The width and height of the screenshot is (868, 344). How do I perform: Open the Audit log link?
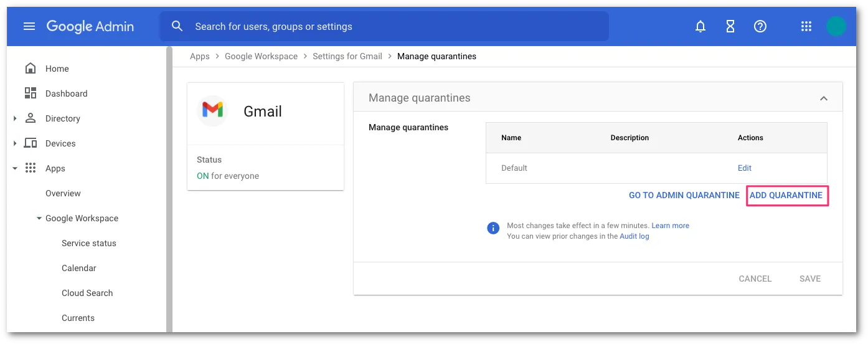[634, 236]
